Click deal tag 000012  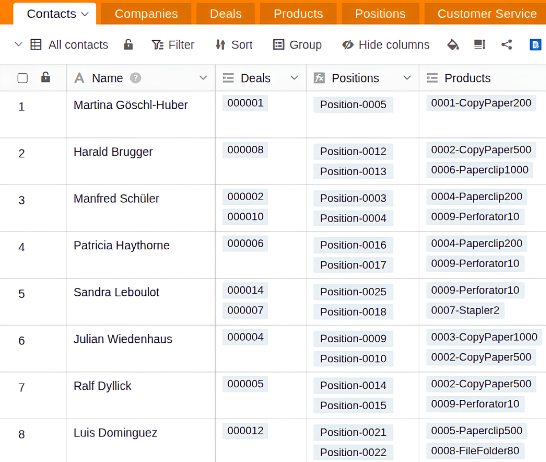[x=245, y=431]
